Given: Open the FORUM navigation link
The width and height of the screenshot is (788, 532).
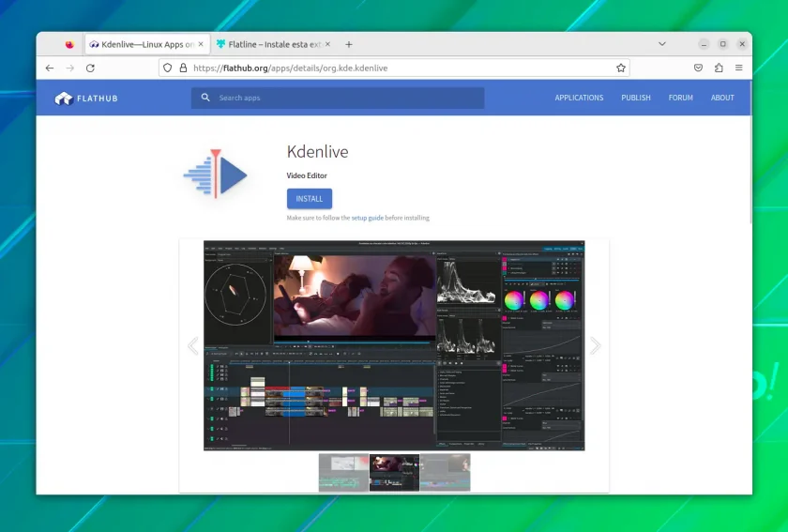Looking at the screenshot, I should click(x=680, y=99).
